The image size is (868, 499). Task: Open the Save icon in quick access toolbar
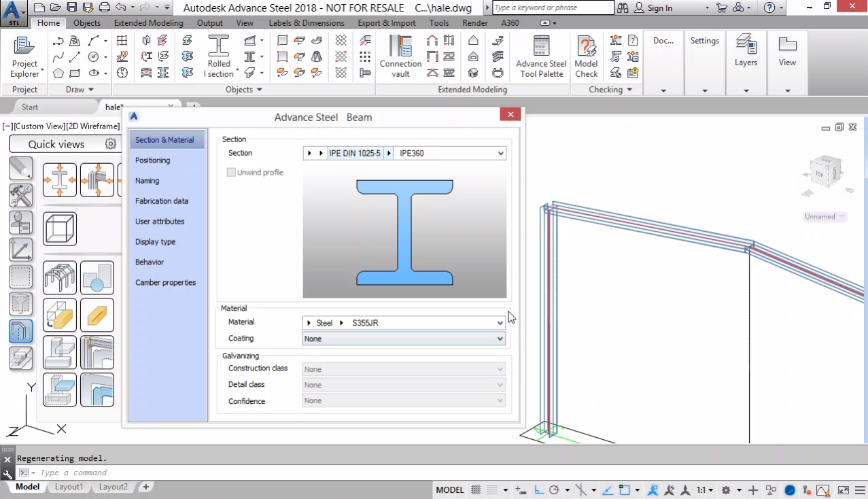tap(72, 8)
